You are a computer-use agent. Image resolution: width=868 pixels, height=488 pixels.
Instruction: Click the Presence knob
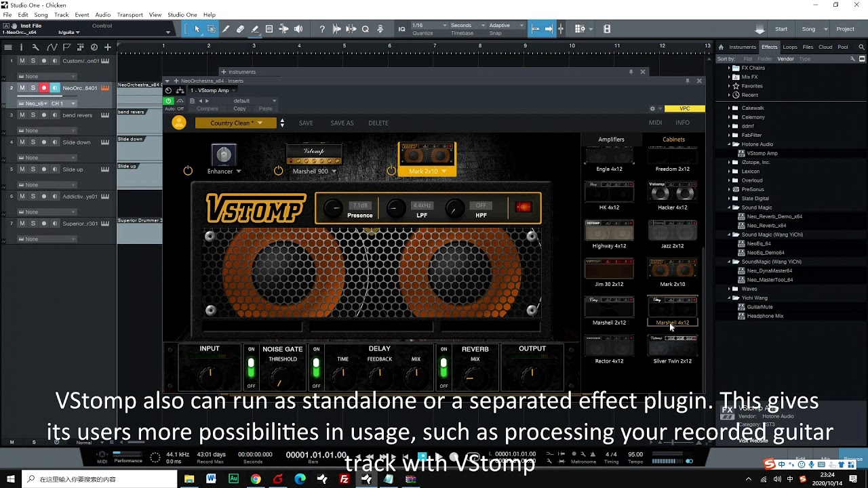[333, 209]
